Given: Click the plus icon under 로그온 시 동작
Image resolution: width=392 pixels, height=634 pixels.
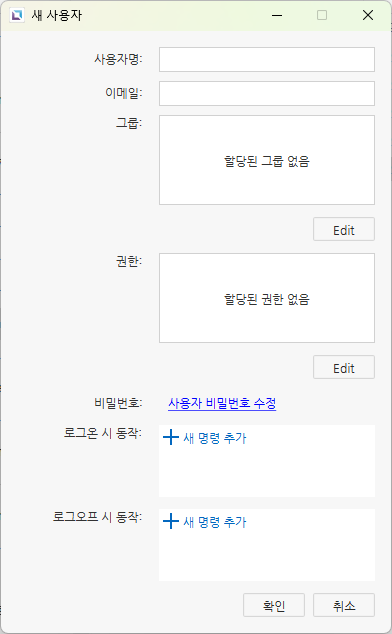Looking at the screenshot, I should [171, 437].
